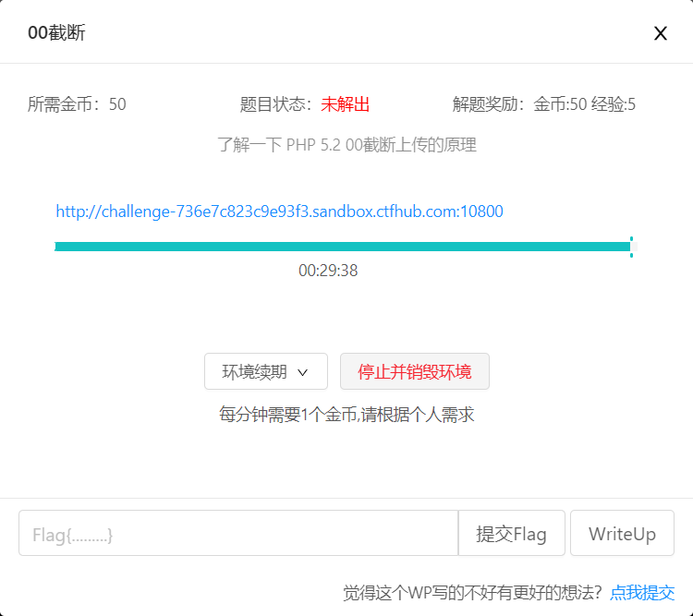
Task: Select the 00:29:38 remaining time text
Action: [328, 271]
